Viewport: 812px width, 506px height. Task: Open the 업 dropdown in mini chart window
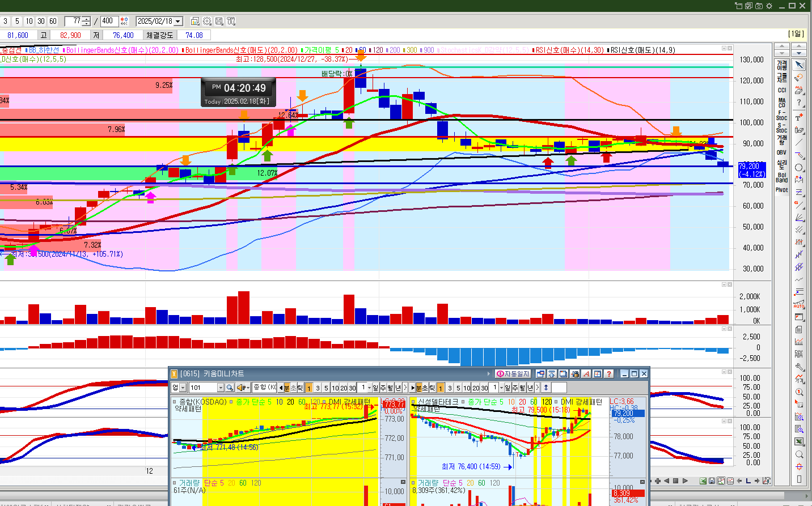[x=181, y=388]
